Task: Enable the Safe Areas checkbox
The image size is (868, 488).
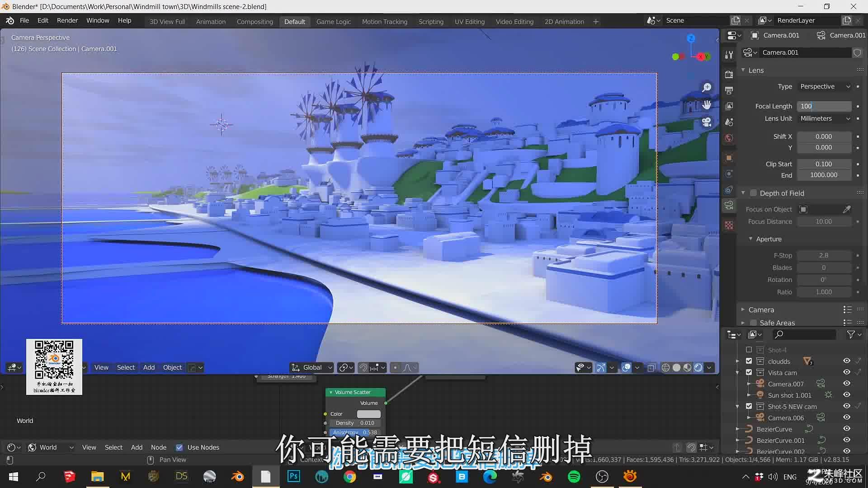Action: [753, 323]
